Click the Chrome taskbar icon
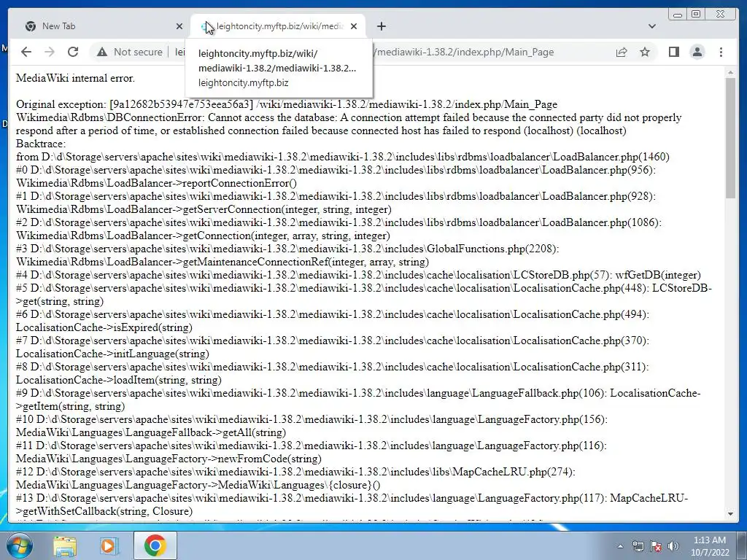 click(155, 545)
